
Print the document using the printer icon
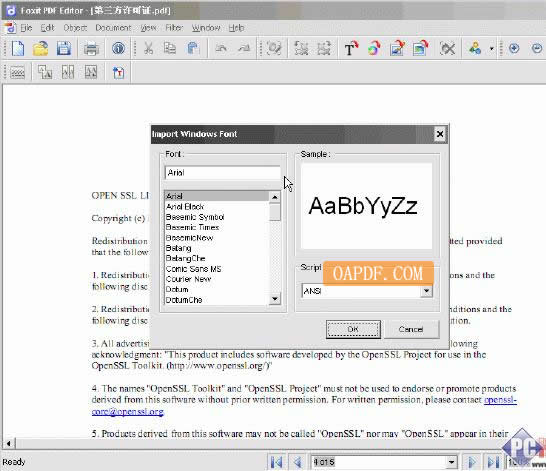pyautogui.click(x=91, y=48)
